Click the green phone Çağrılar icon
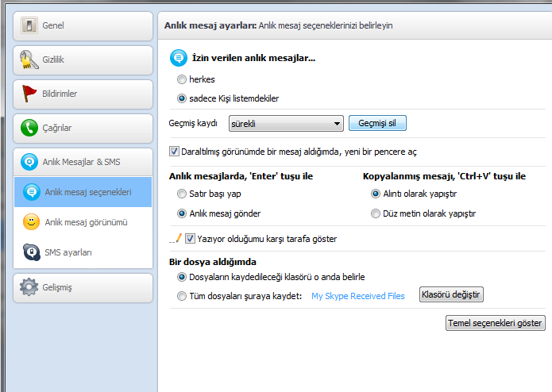 [29, 128]
